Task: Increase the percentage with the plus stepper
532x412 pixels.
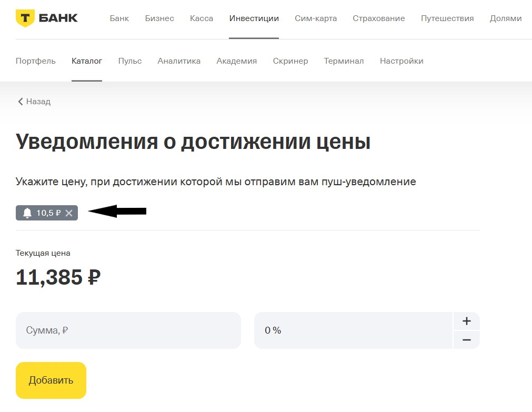Action: click(x=466, y=320)
